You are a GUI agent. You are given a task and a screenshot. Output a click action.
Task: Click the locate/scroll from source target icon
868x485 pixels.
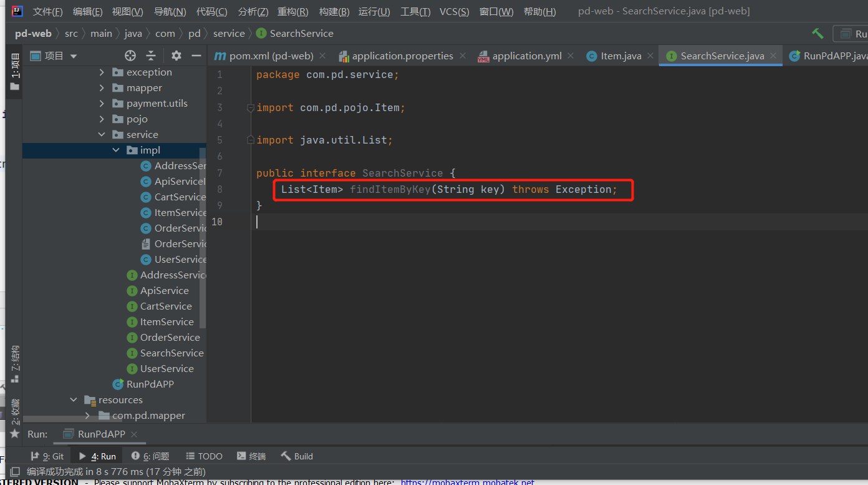pos(130,56)
